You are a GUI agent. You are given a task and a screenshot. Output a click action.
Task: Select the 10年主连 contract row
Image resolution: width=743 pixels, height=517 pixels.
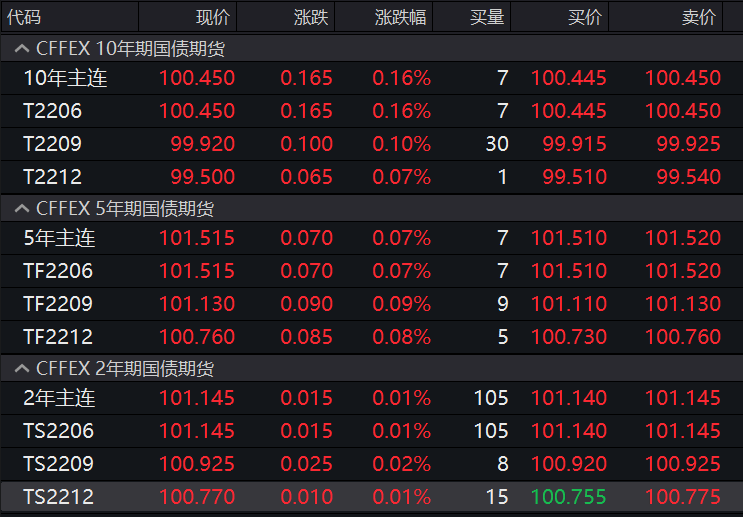(x=65, y=78)
